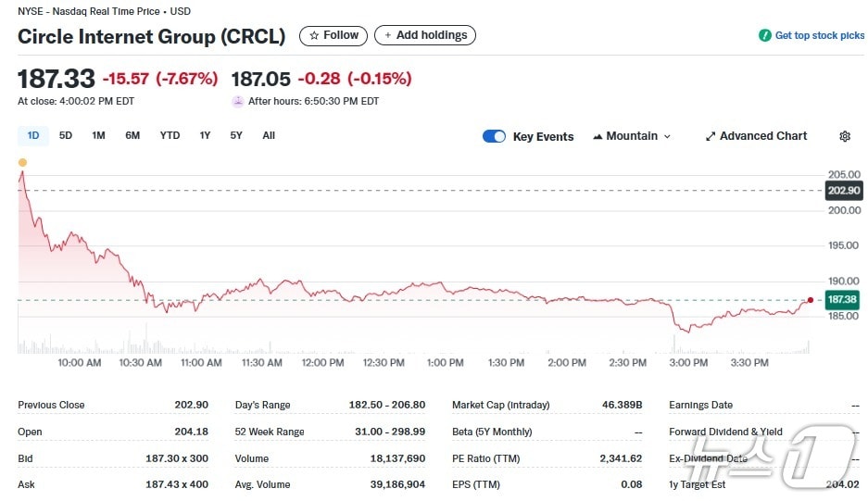Click the 202.90 previous close label

pyautogui.click(x=842, y=191)
